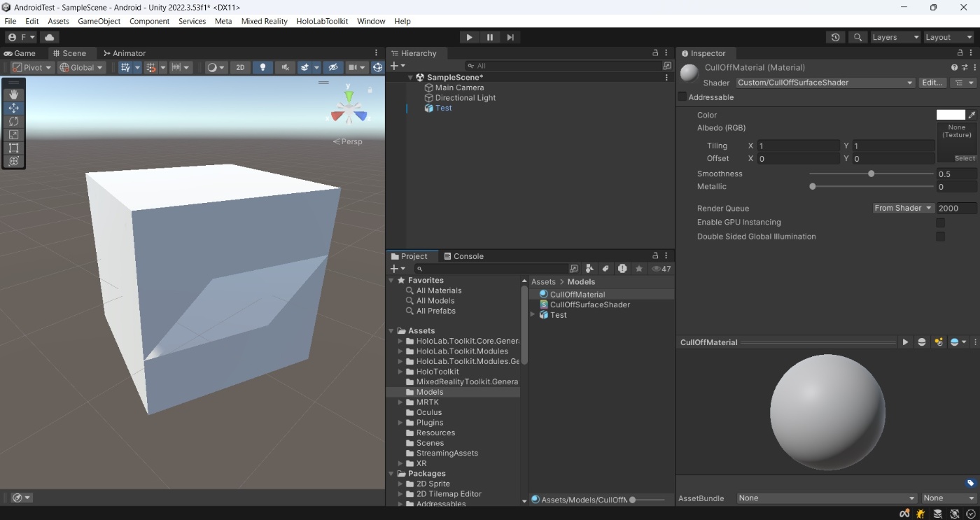This screenshot has height=520, width=980.
Task: Click the asset labels tag icon
Action: 970,483
